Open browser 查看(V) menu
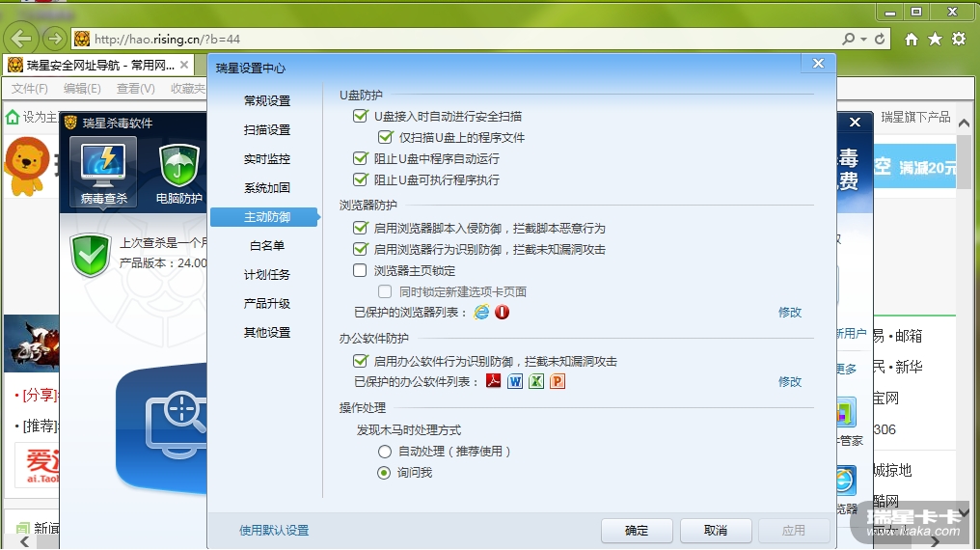 [x=136, y=89]
